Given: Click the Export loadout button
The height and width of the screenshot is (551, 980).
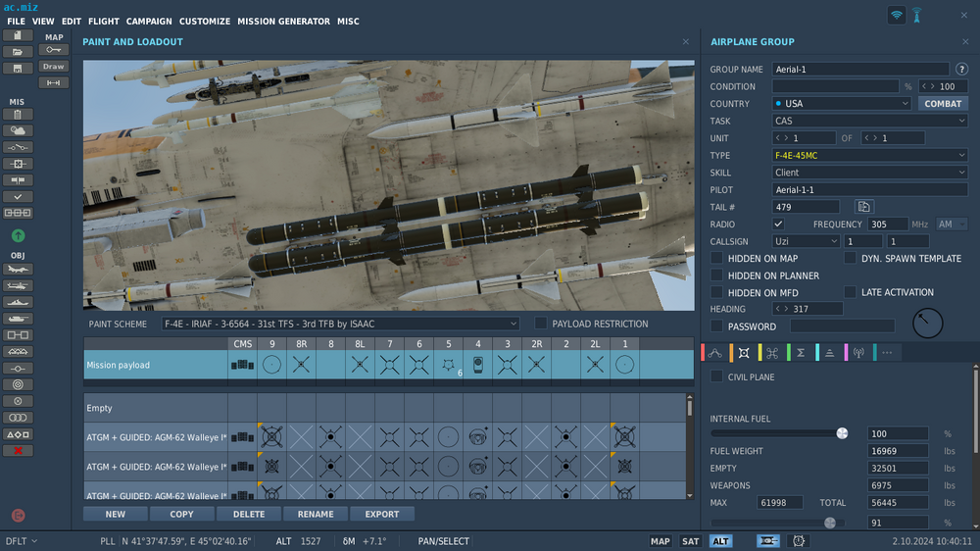Looking at the screenshot, I should (x=382, y=514).
